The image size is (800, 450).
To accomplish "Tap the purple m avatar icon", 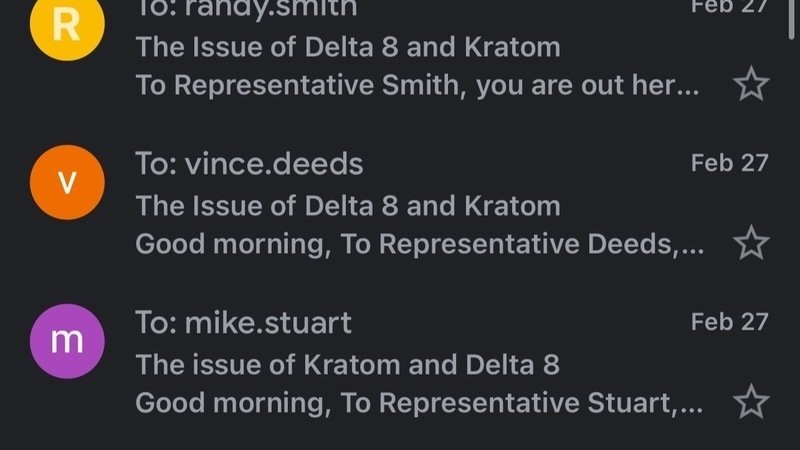I will pos(66,340).
